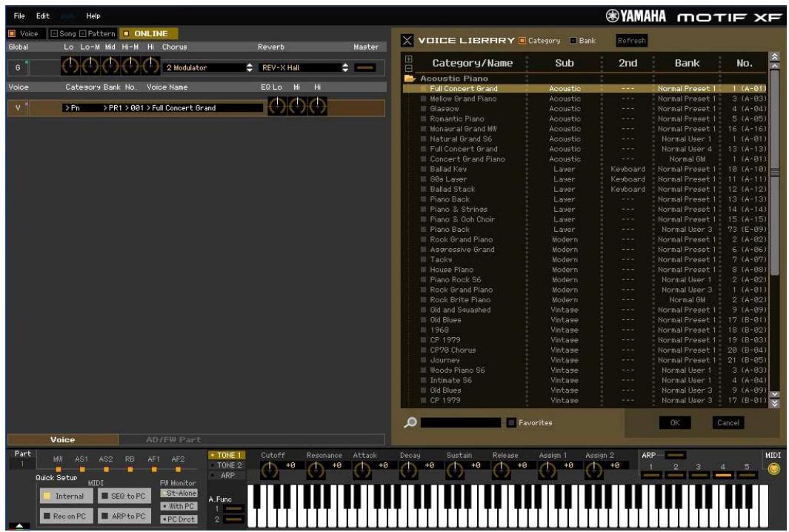Enable the PC Drct FW Monitor option
Viewport: 789px width, 532px height.
click(x=179, y=519)
